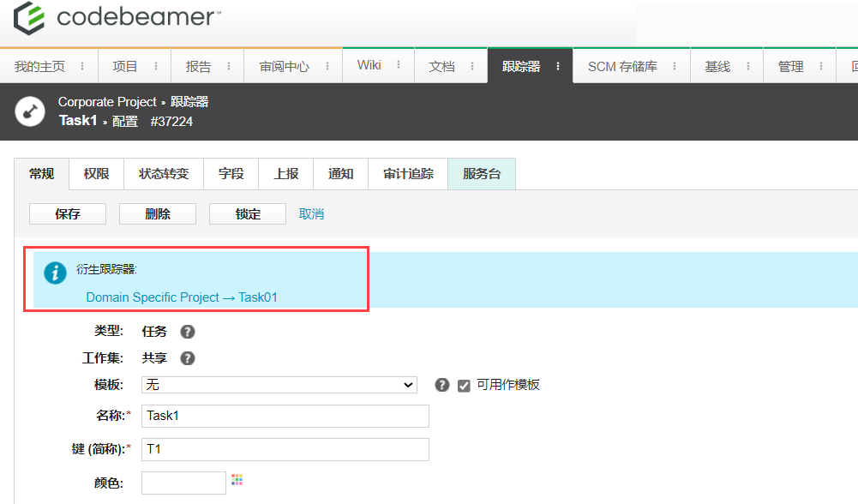Switch to 服务台 tab
The height and width of the screenshot is (504, 858).
tap(482, 174)
